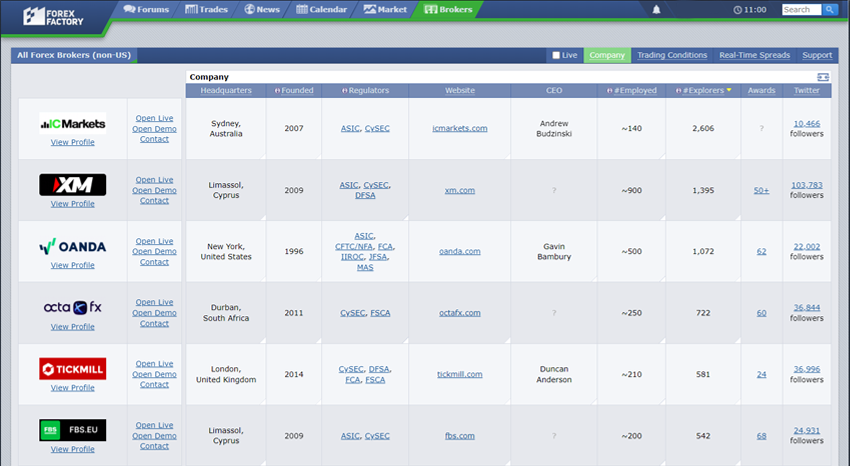850x466 pixels.
Task: Click the IC Markets logo
Action: click(x=73, y=124)
